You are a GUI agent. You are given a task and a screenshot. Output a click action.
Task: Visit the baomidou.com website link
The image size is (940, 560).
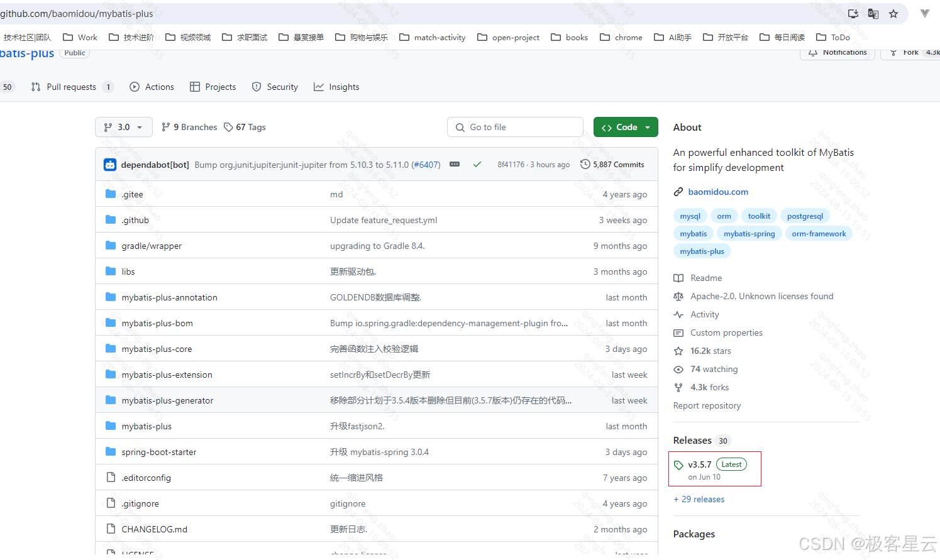point(718,192)
